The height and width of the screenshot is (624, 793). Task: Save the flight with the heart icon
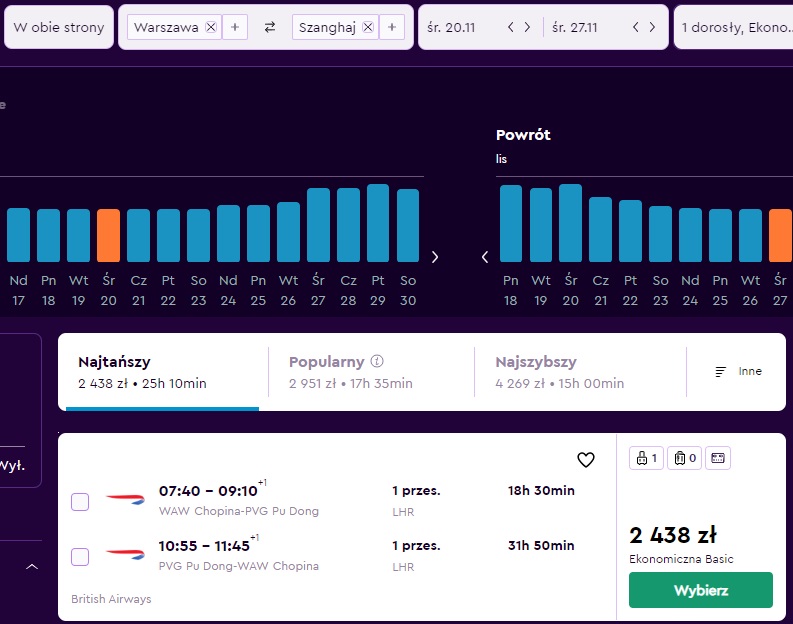586,460
